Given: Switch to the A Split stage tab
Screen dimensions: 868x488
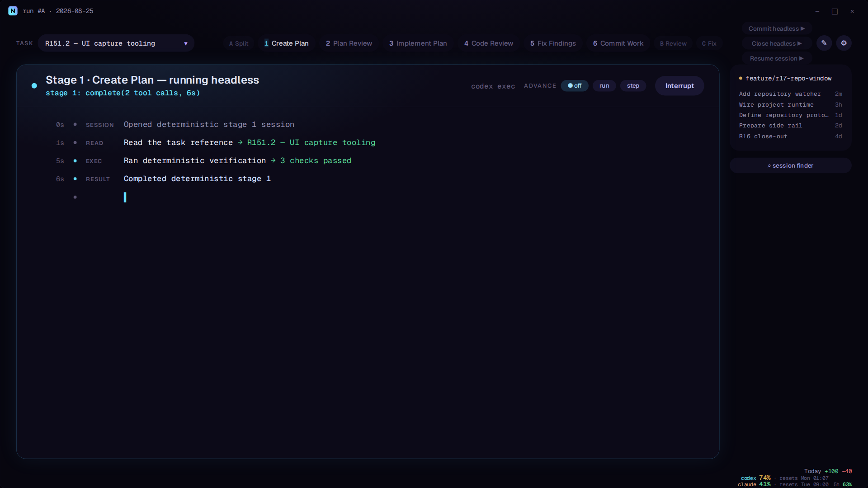Looking at the screenshot, I should point(239,43).
